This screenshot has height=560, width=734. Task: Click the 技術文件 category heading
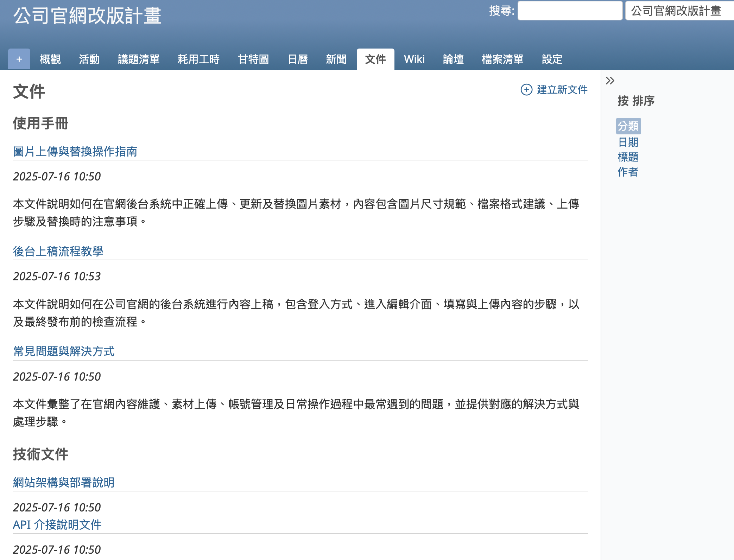pos(40,454)
